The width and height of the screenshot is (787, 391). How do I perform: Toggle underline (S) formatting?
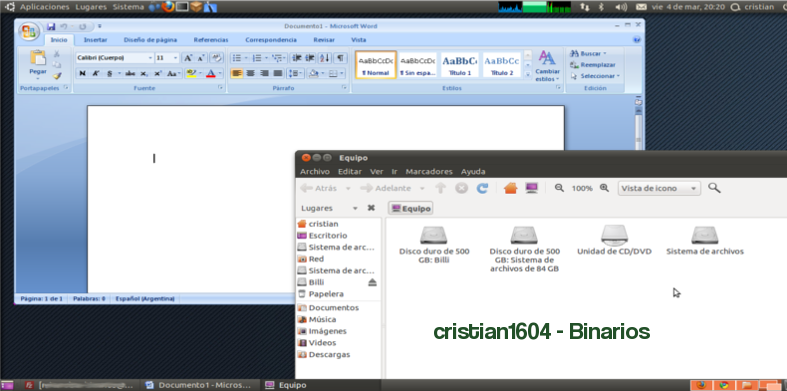coord(109,74)
